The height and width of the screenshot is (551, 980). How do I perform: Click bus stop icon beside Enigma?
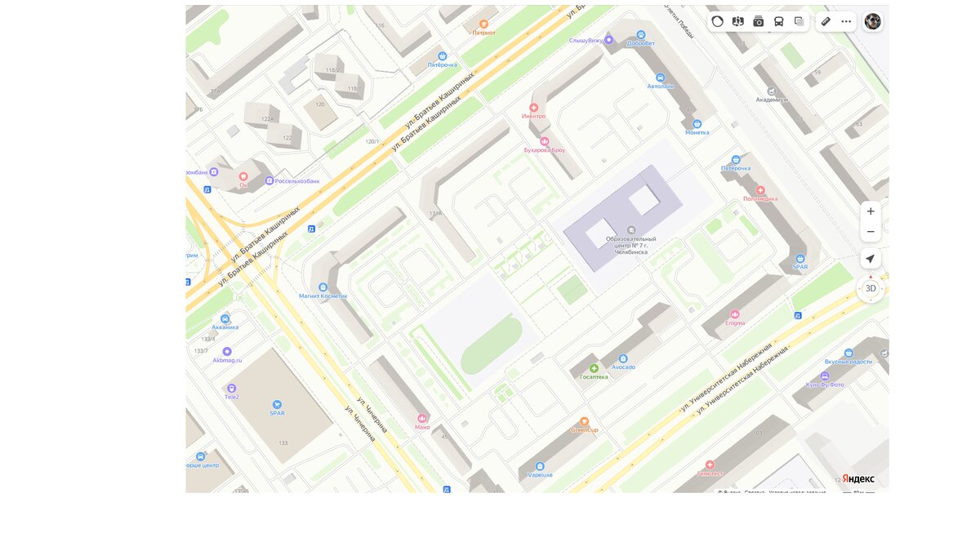pyautogui.click(x=798, y=315)
